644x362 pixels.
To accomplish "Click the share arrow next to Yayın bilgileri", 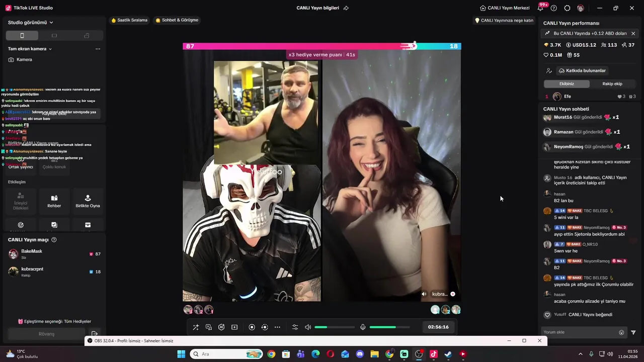I will [x=346, y=8].
